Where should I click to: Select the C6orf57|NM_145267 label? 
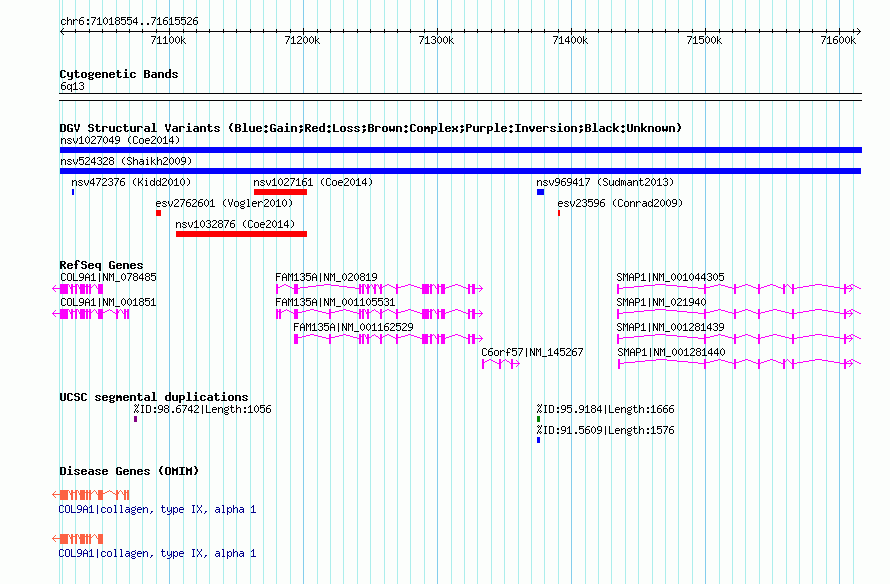point(532,352)
